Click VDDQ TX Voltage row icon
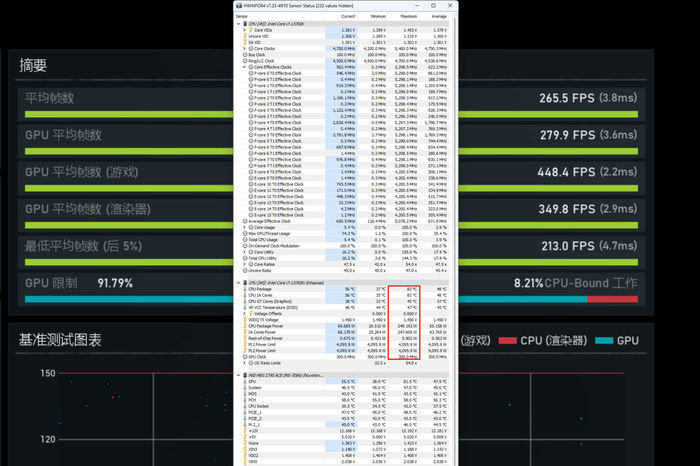The image size is (700, 466). coord(245,320)
